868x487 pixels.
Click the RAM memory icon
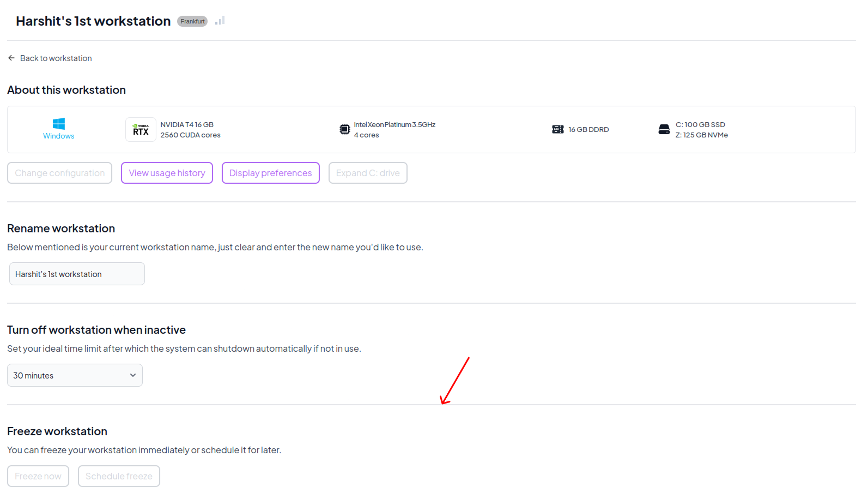click(x=557, y=129)
